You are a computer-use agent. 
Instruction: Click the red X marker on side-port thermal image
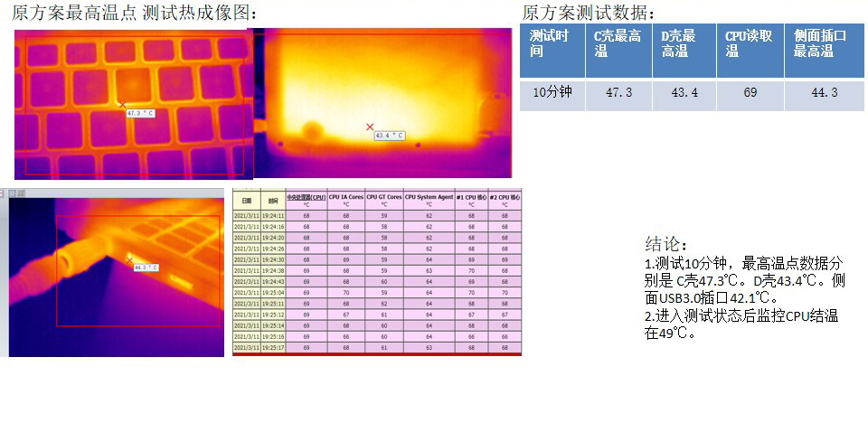pos(130,260)
